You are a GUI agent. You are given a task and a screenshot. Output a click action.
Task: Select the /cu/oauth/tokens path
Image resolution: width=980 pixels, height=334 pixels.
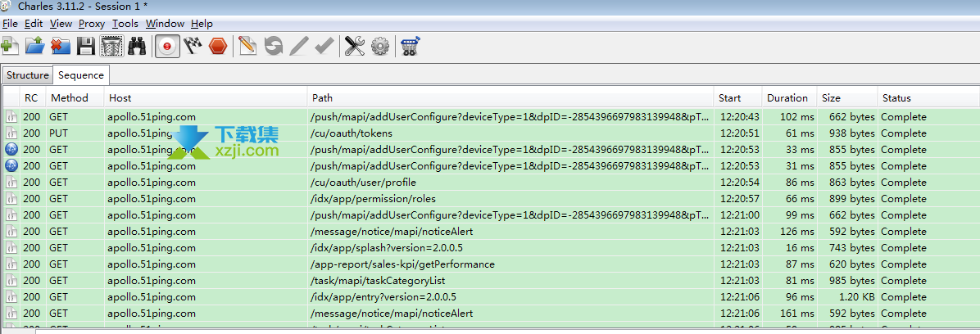click(352, 133)
